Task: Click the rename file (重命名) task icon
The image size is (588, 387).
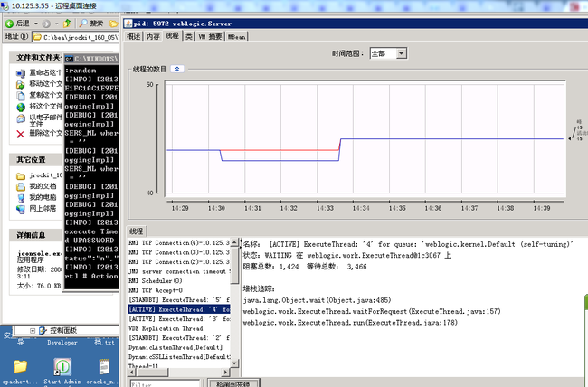Action: [x=21, y=73]
